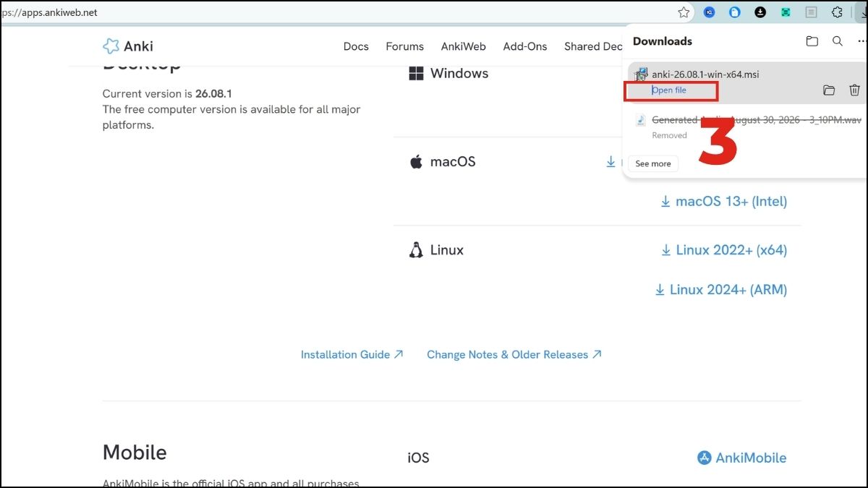Click the audio file icon of the removed .wav download
This screenshot has width=868, height=488.
(x=640, y=120)
